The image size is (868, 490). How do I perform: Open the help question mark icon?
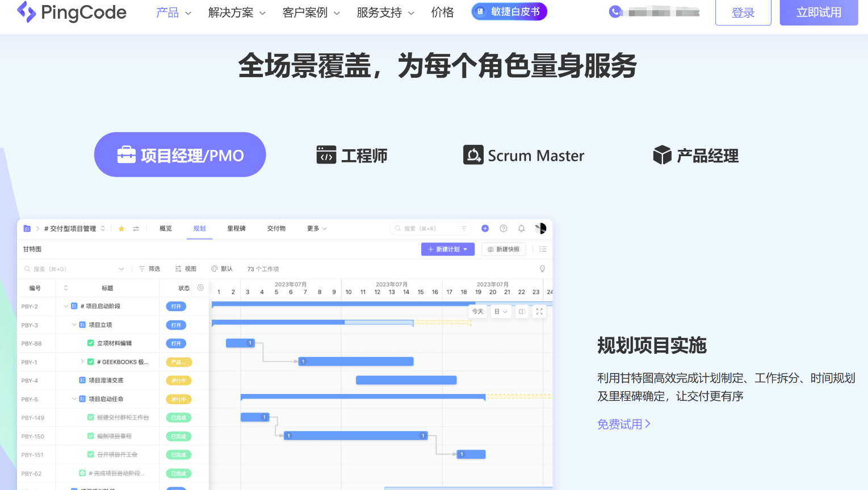(504, 228)
